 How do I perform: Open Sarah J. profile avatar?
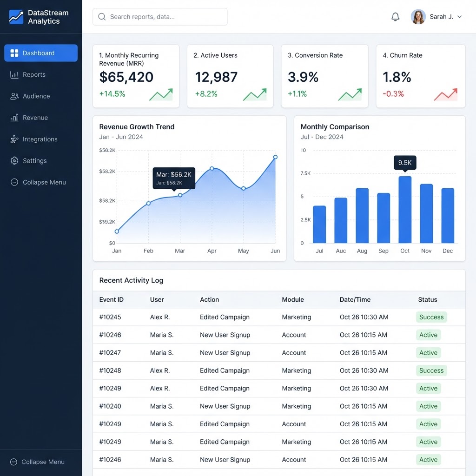418,17
